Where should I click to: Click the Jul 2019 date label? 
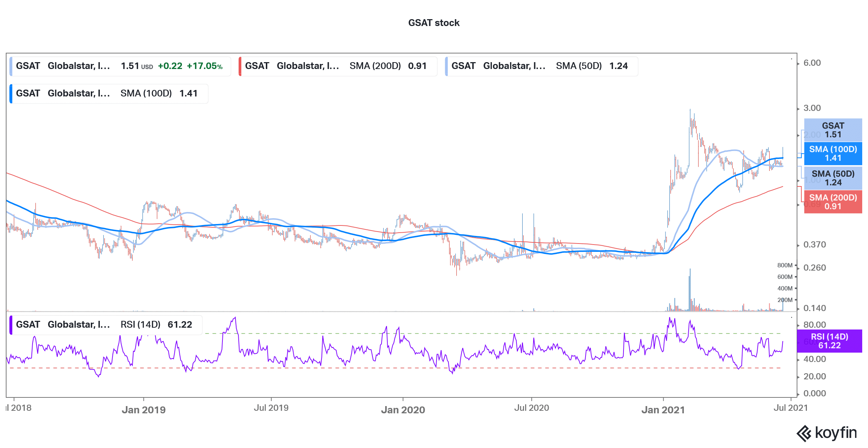coord(271,408)
